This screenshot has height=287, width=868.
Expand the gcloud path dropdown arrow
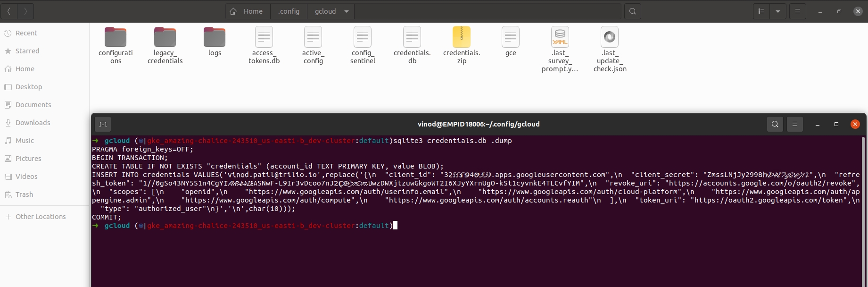coord(347,11)
